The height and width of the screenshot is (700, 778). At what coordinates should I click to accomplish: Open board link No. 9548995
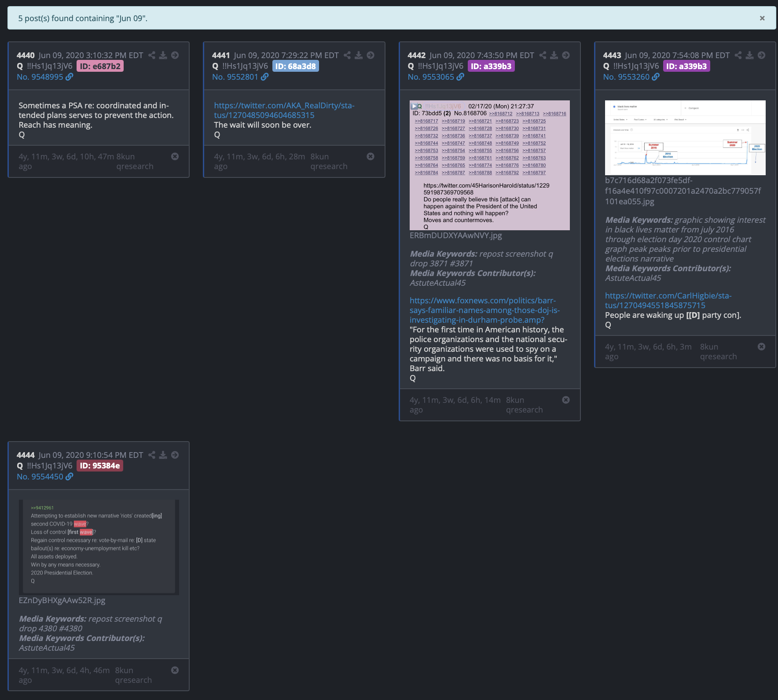click(x=45, y=77)
